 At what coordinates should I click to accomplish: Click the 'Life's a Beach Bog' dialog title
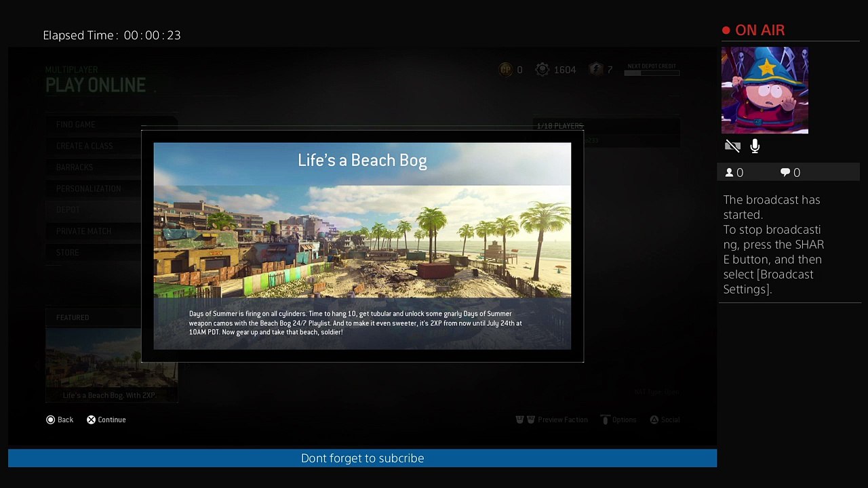click(x=362, y=161)
